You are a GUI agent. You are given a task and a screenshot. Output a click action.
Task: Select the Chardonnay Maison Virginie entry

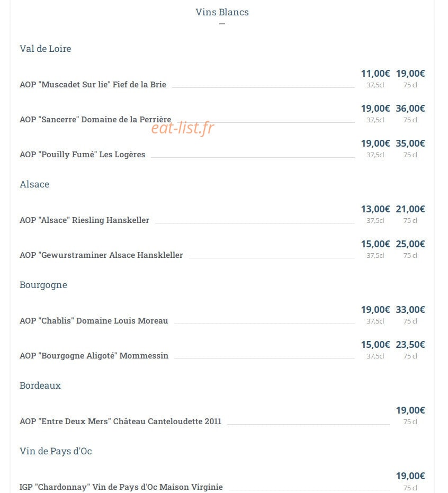pyautogui.click(x=121, y=487)
